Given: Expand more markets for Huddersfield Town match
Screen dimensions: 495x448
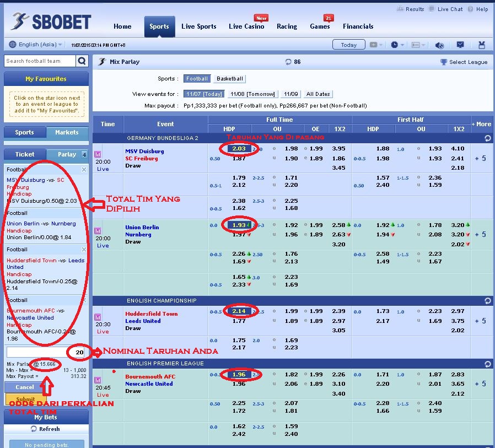Looking at the screenshot, I should click(x=481, y=321).
